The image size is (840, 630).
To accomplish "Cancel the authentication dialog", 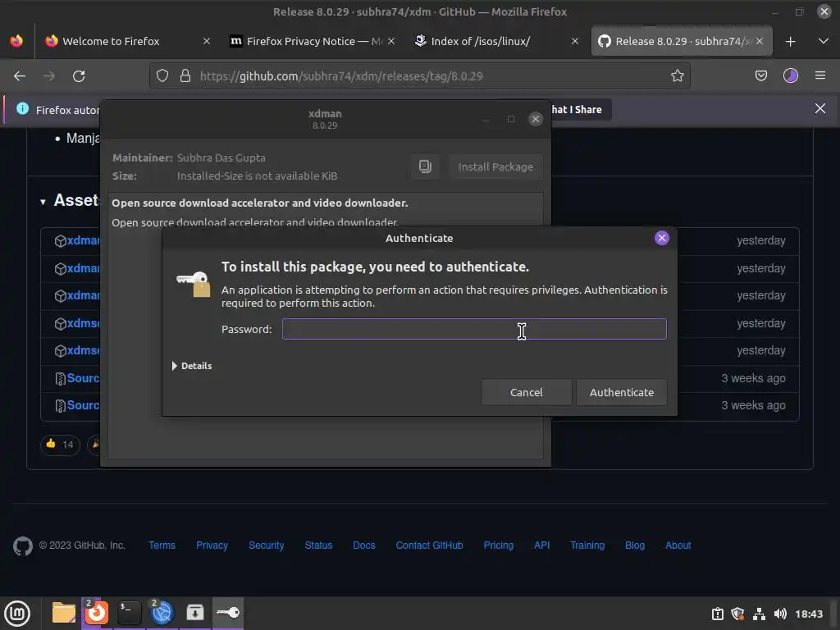I will 526,392.
